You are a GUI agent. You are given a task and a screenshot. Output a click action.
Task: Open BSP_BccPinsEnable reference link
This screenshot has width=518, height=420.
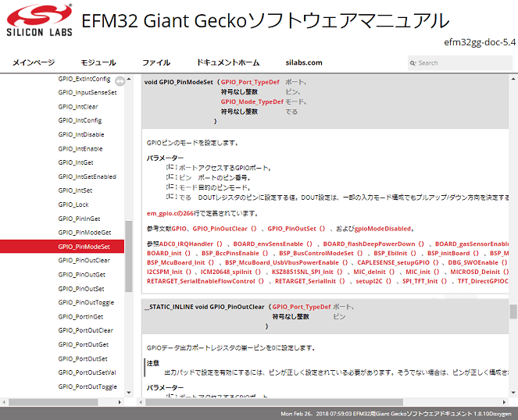click(235, 253)
